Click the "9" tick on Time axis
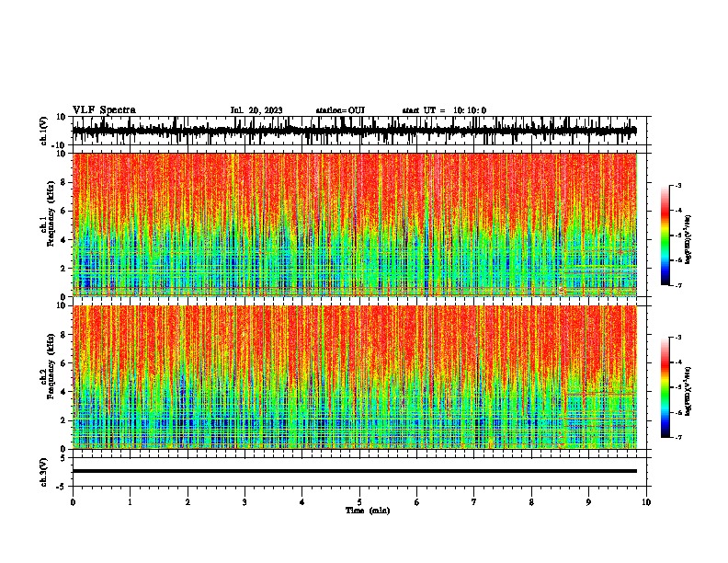728x563 pixels. [x=588, y=502]
